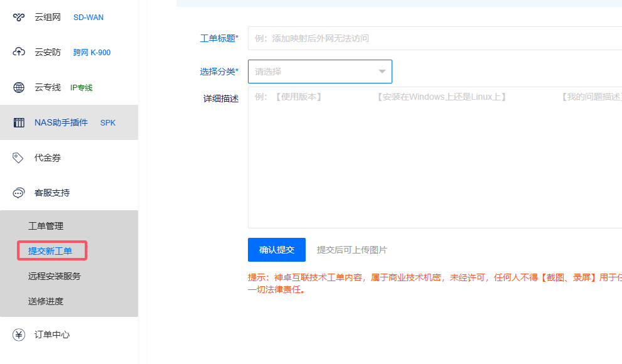This screenshot has height=364, width=622.
Task: Focus the 工单标题 input field
Action: [x=434, y=38]
